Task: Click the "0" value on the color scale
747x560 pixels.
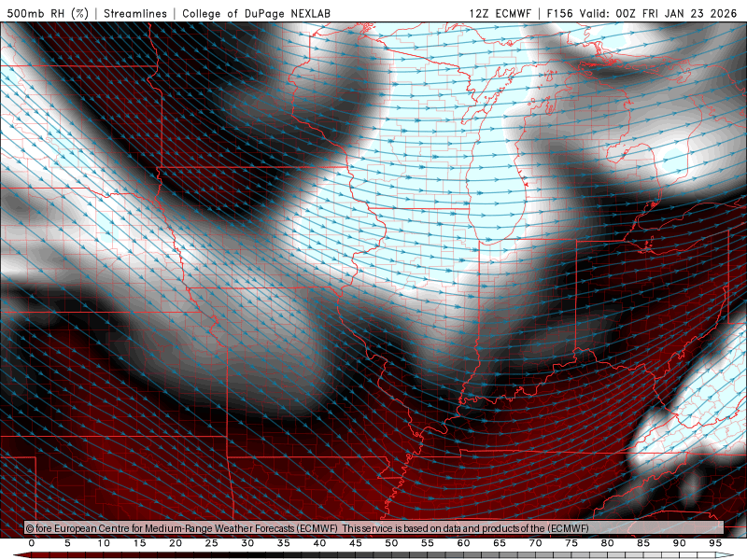Action: [x=32, y=543]
